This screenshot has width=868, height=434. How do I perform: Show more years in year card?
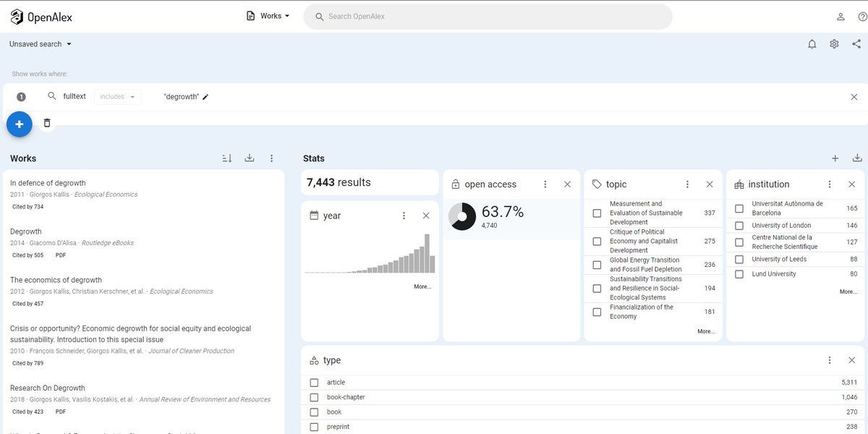pos(422,287)
